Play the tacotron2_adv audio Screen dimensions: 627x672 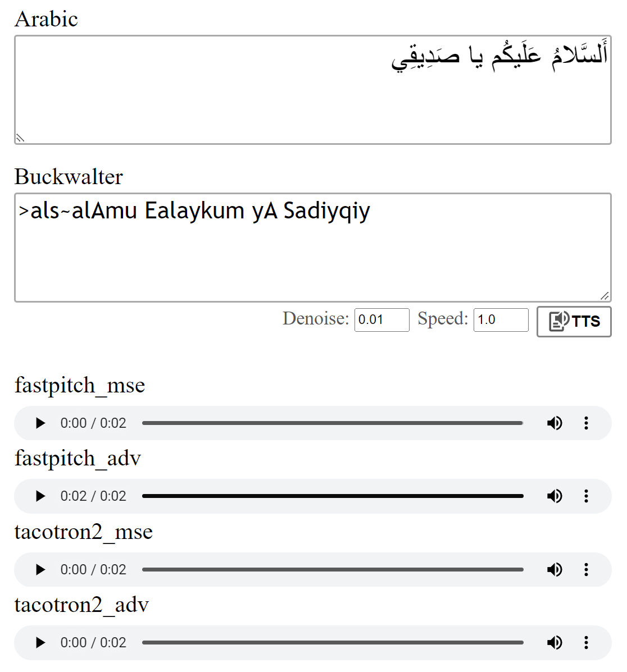pyautogui.click(x=40, y=643)
